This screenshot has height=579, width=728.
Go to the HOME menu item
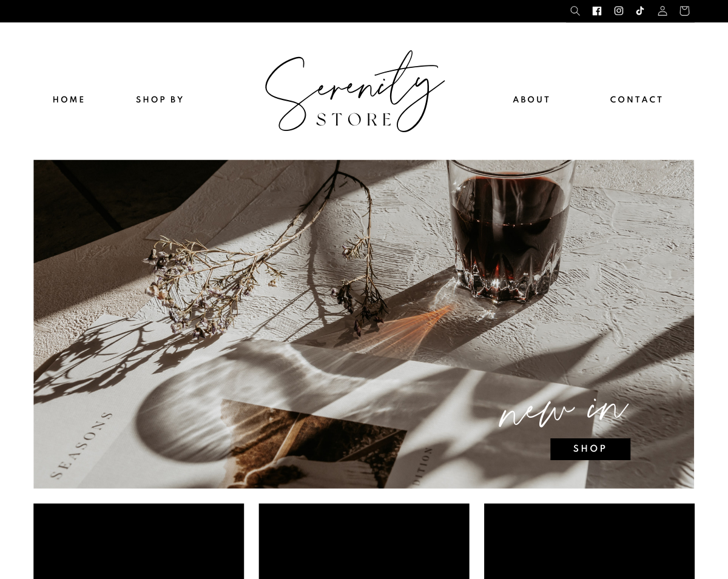(x=69, y=99)
